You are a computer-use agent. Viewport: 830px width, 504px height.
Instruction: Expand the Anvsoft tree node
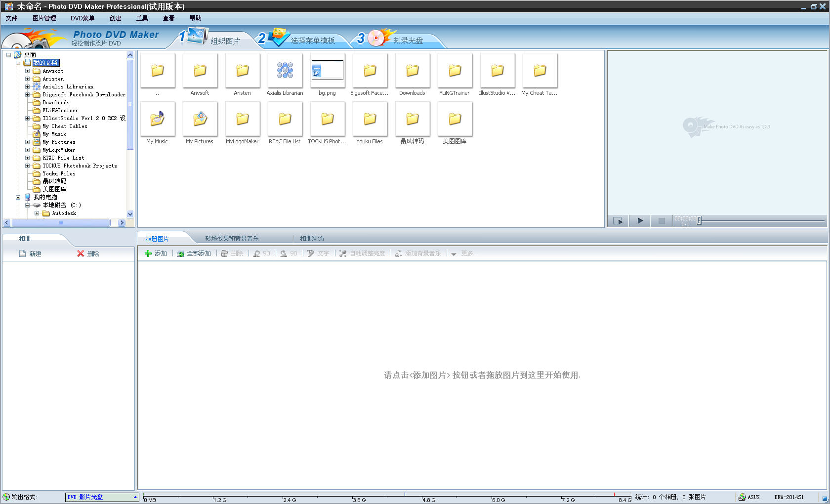[x=28, y=71]
